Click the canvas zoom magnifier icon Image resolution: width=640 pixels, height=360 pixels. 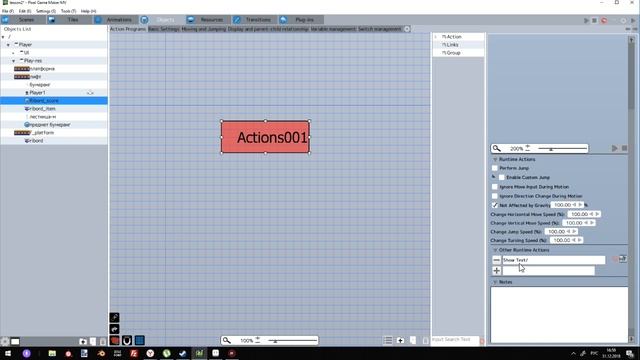click(x=227, y=340)
